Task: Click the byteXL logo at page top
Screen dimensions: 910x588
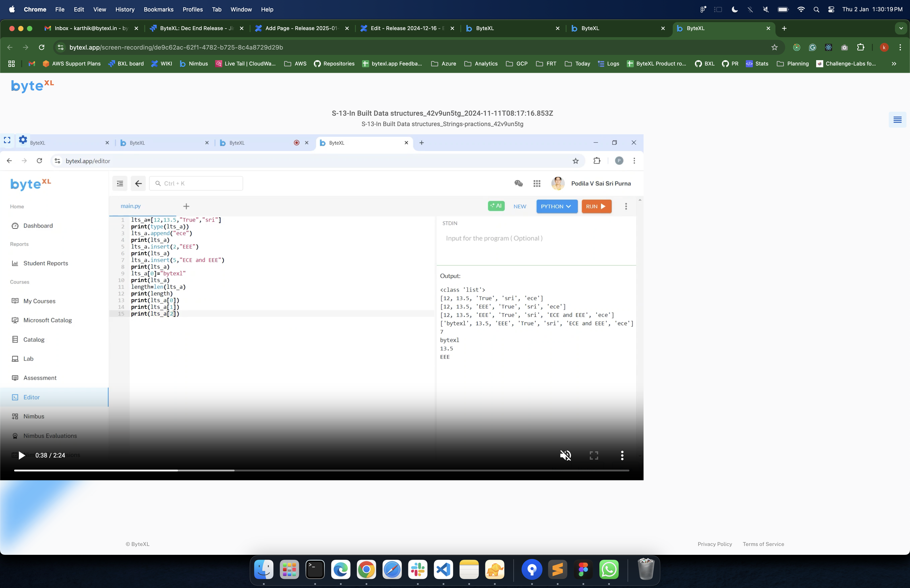Action: tap(33, 86)
